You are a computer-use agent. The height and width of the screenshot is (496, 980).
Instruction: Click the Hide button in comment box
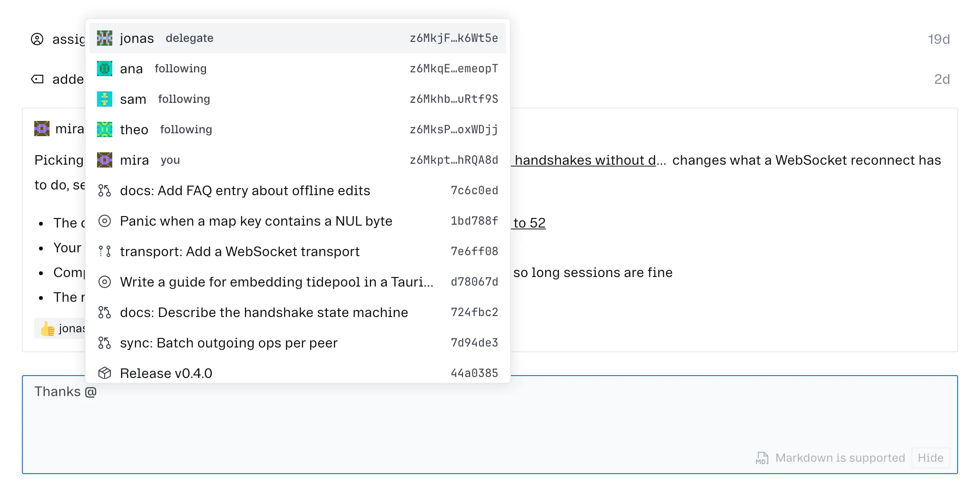[x=931, y=458]
